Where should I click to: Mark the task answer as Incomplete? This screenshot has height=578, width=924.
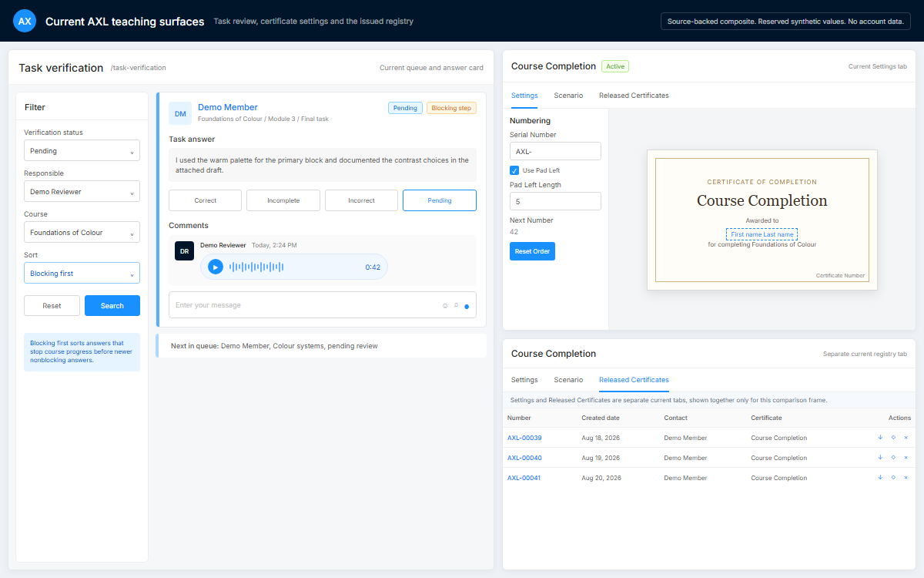(x=283, y=200)
